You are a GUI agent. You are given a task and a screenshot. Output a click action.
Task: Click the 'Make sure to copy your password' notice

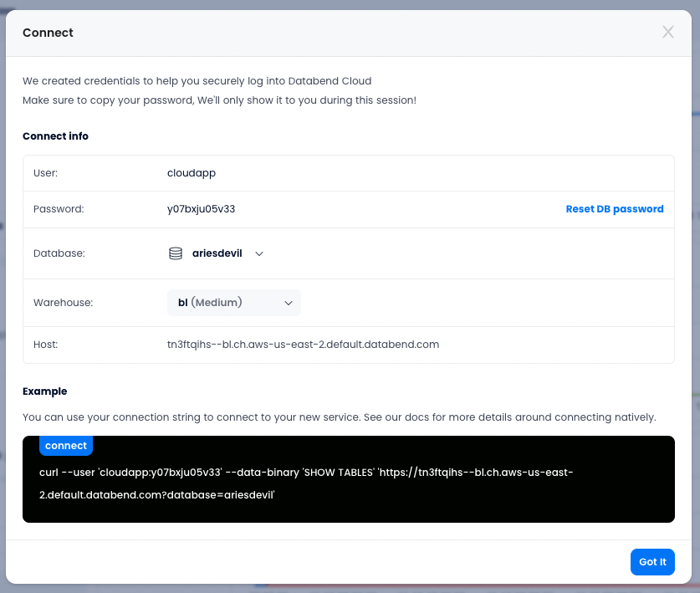pos(219,100)
